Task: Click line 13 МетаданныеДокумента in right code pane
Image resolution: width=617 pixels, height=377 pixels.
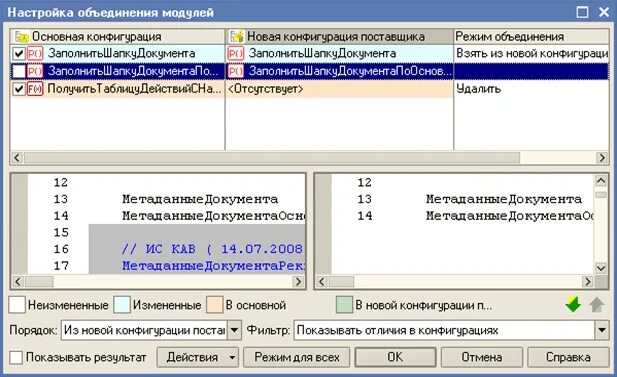Action: tap(504, 199)
